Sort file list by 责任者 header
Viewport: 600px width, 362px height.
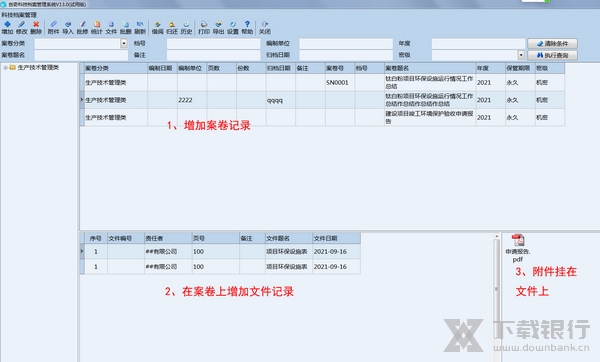168,238
